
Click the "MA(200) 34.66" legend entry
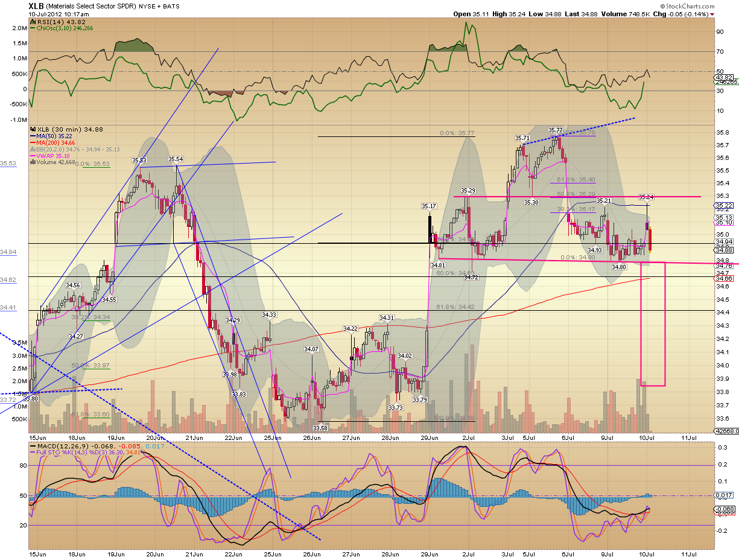[56, 142]
